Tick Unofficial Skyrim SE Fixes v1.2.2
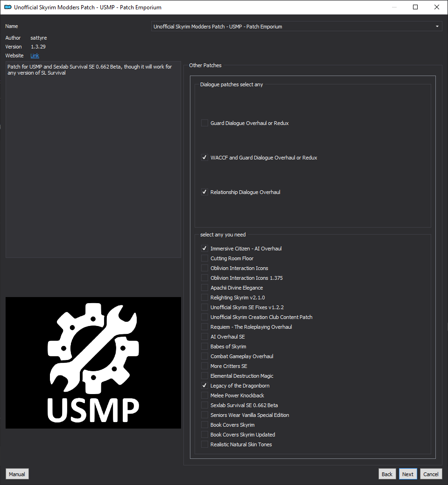Image resolution: width=448 pixels, height=485 pixels. point(204,307)
